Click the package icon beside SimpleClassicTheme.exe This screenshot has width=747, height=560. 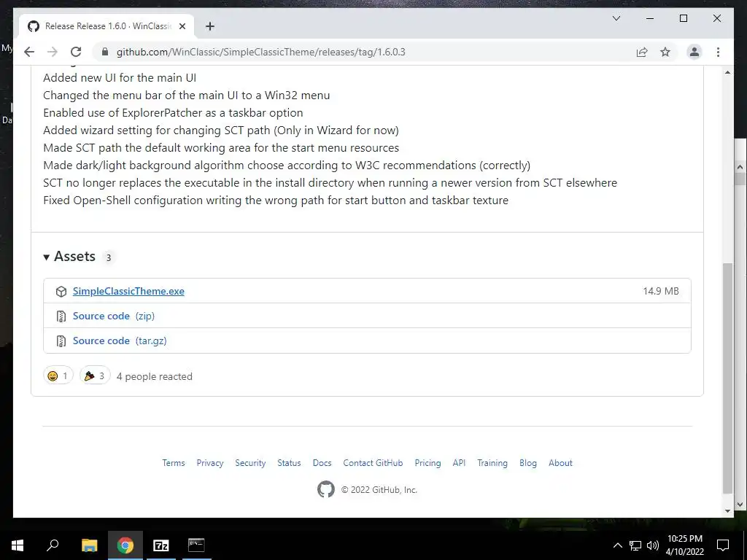click(x=61, y=292)
